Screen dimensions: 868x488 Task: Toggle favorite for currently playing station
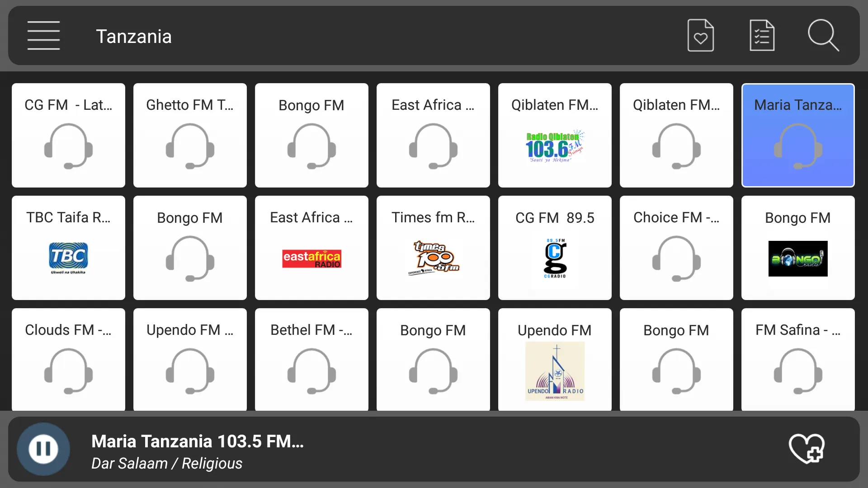807,449
